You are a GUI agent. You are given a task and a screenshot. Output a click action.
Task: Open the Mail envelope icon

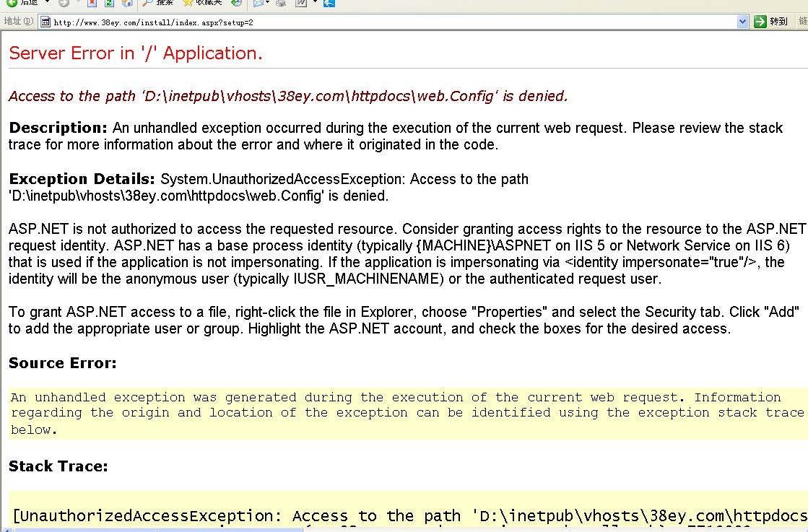[x=258, y=3]
